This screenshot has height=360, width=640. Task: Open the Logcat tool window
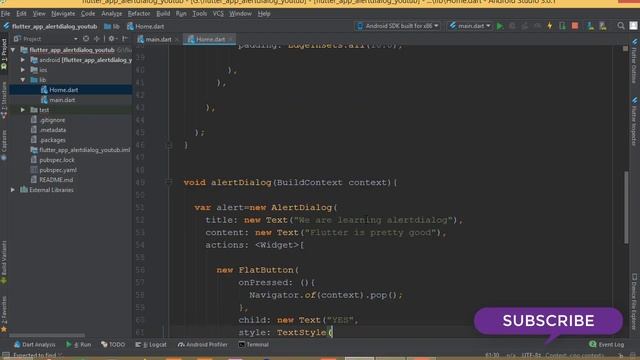[151, 344]
